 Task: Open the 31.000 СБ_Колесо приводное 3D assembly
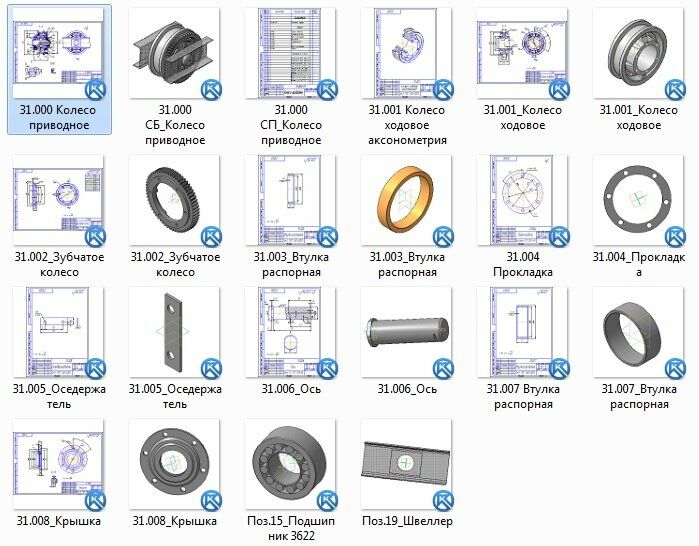(175, 53)
